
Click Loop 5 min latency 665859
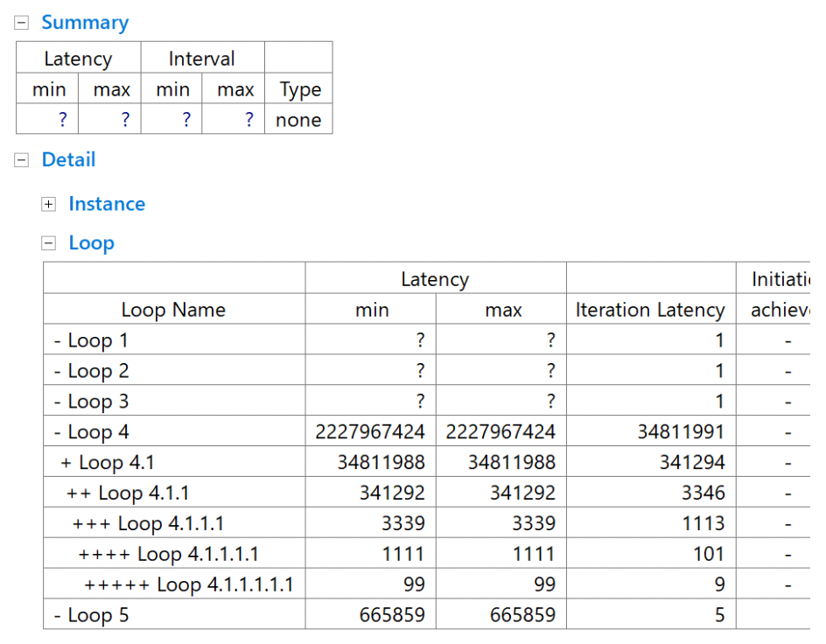click(x=392, y=615)
